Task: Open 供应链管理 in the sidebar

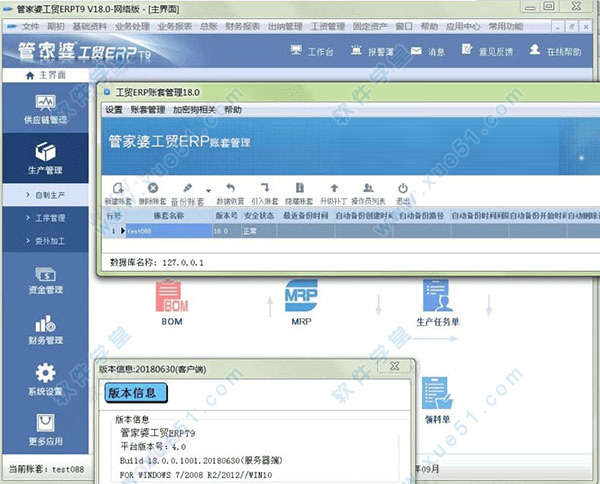Action: (46, 109)
